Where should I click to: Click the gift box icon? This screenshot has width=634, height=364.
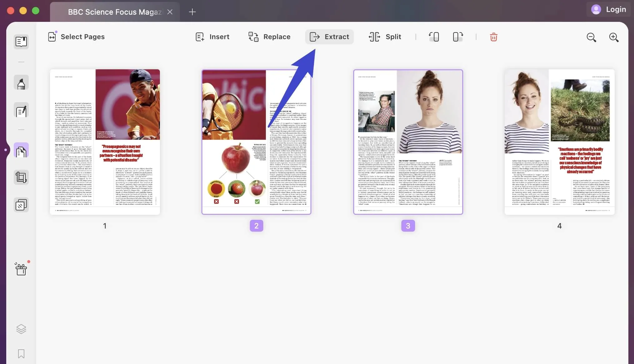point(21,269)
